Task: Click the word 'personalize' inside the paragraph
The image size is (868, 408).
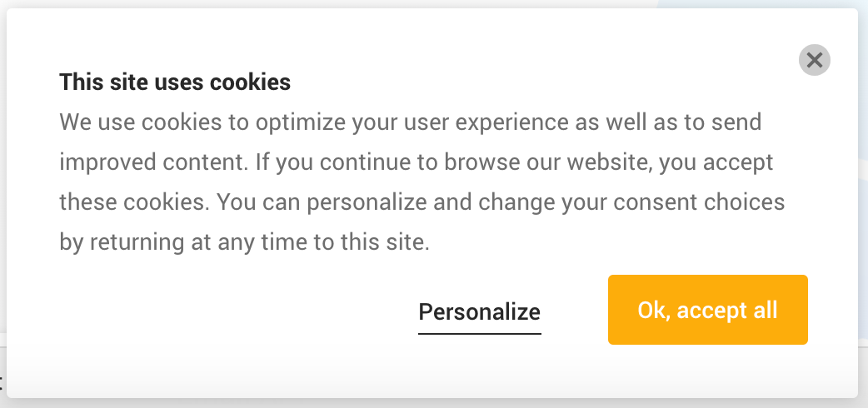Action: tap(367, 202)
